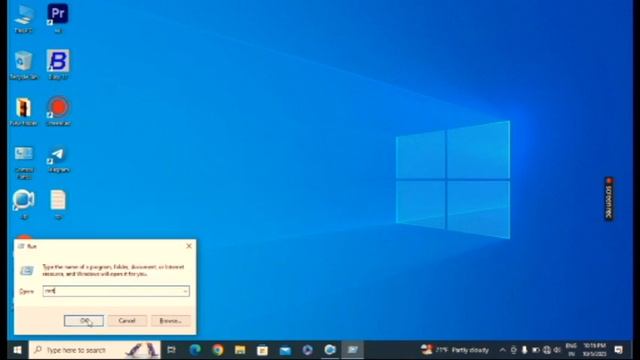Click Cancel in the Run dialog

(127, 320)
